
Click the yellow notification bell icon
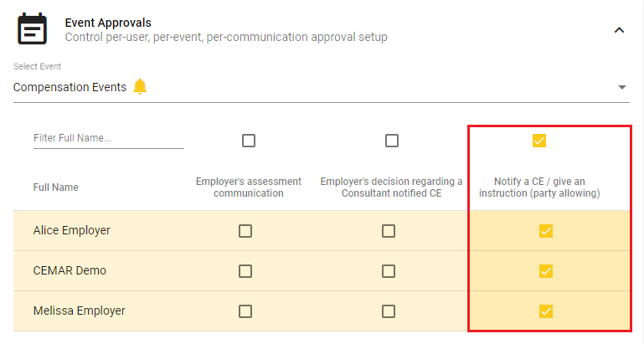(140, 86)
